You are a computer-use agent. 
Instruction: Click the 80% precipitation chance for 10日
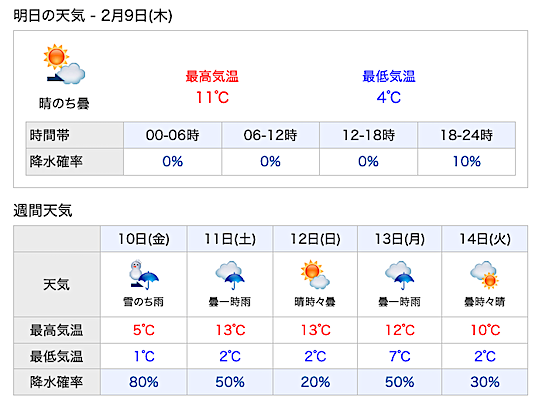(144, 382)
